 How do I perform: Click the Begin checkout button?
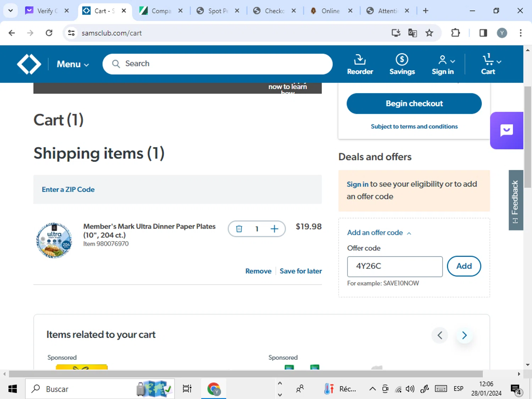tap(414, 104)
